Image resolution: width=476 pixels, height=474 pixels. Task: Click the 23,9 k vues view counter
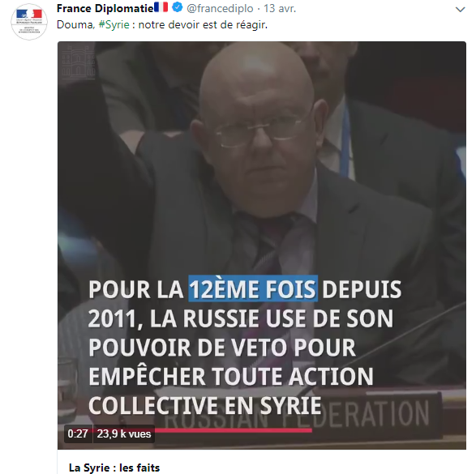pos(124,433)
